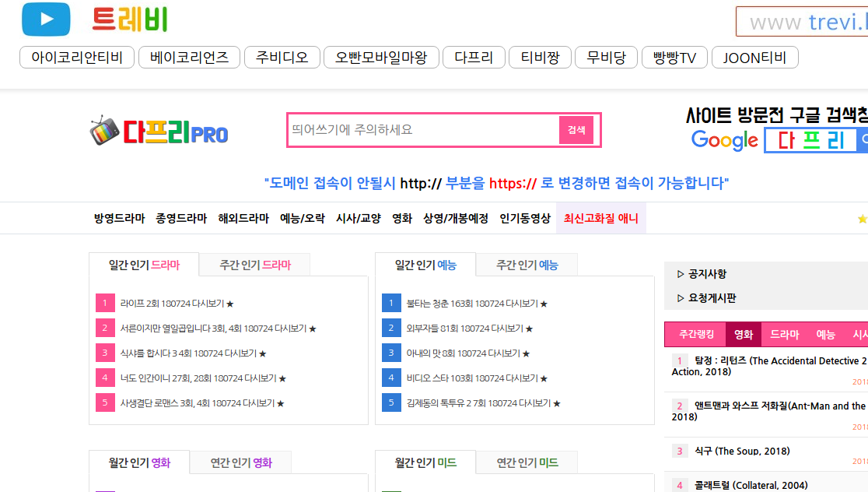Open the 티비짱 site button
This screenshot has width=868, height=492.
pos(541,57)
